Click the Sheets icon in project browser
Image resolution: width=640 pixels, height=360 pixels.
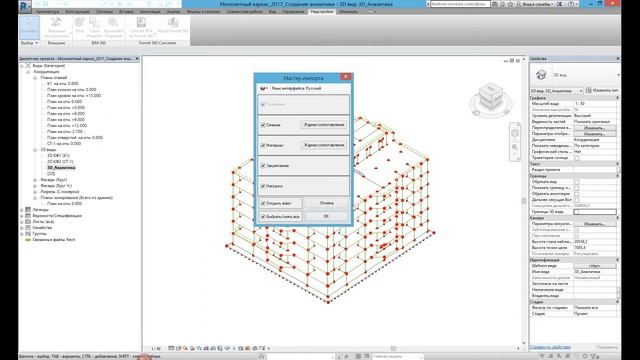(28, 222)
